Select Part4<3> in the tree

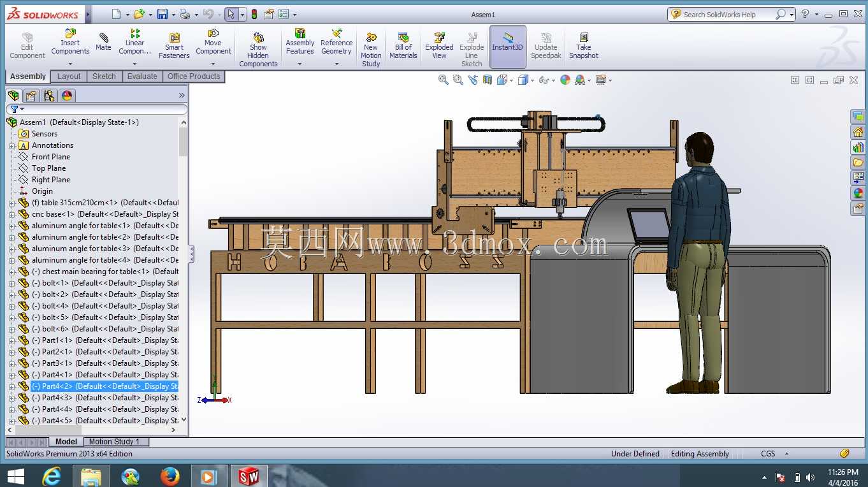[105, 398]
